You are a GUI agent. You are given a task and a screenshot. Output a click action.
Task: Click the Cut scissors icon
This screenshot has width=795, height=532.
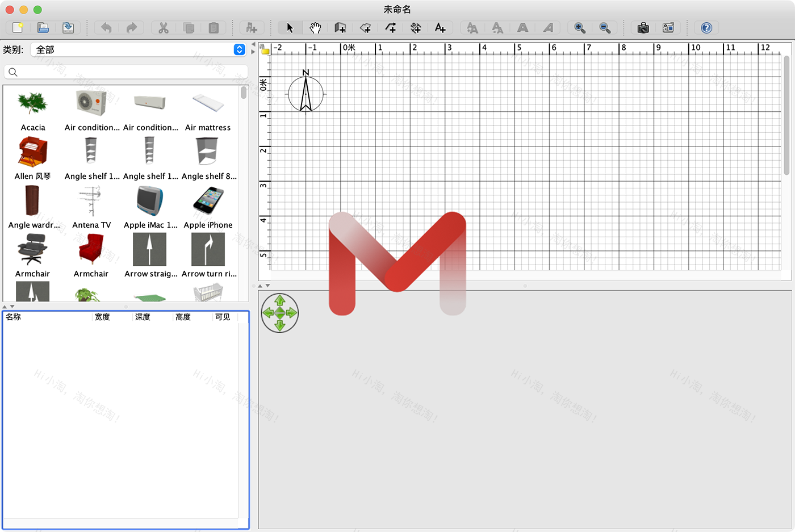tap(164, 28)
